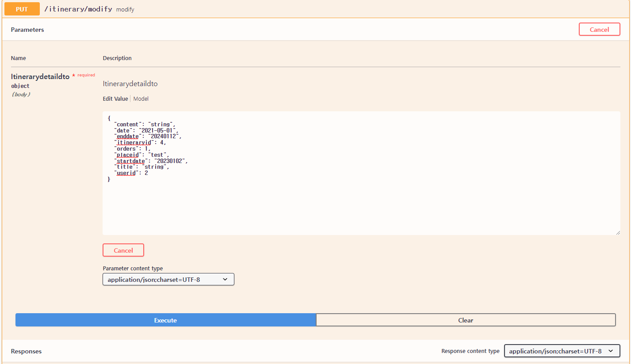The height and width of the screenshot is (364, 631).
Task: Click the Responses section header
Action: 26,351
